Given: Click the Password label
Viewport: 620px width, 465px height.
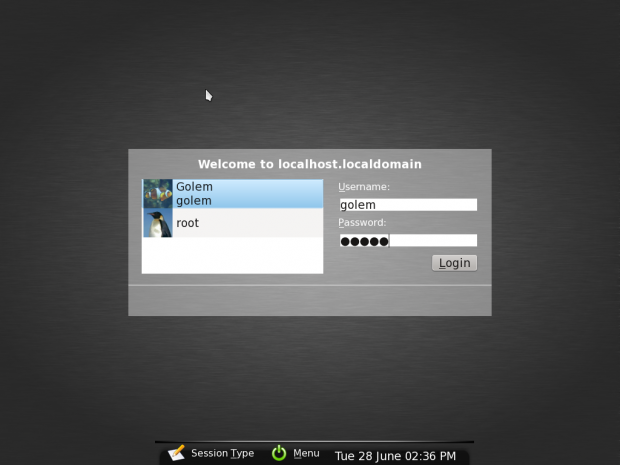Looking at the screenshot, I should (x=362, y=223).
